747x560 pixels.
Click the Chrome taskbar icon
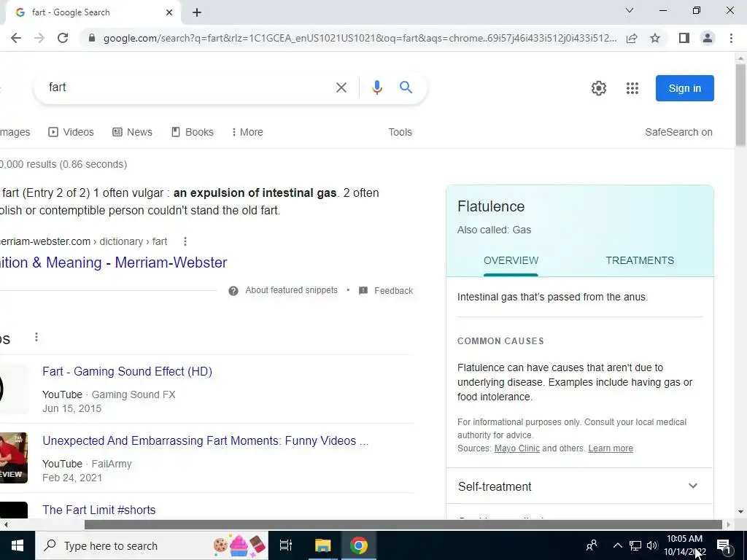(x=359, y=545)
